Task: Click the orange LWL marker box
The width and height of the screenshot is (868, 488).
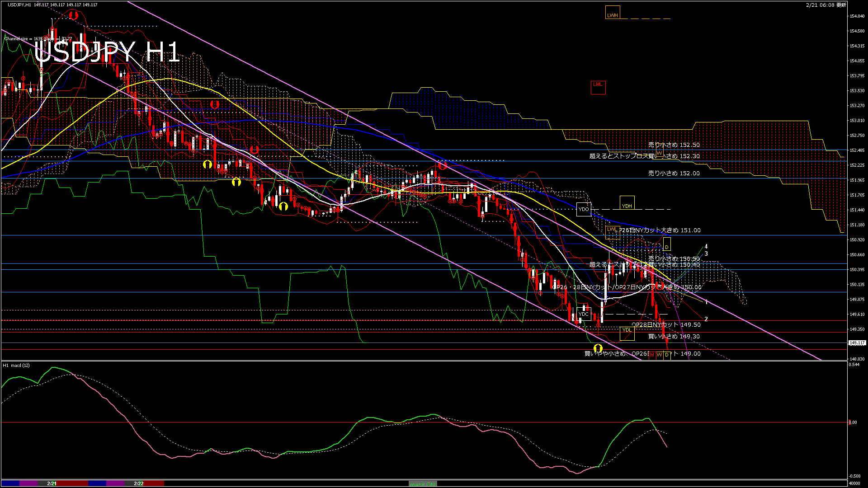Action: point(612,232)
